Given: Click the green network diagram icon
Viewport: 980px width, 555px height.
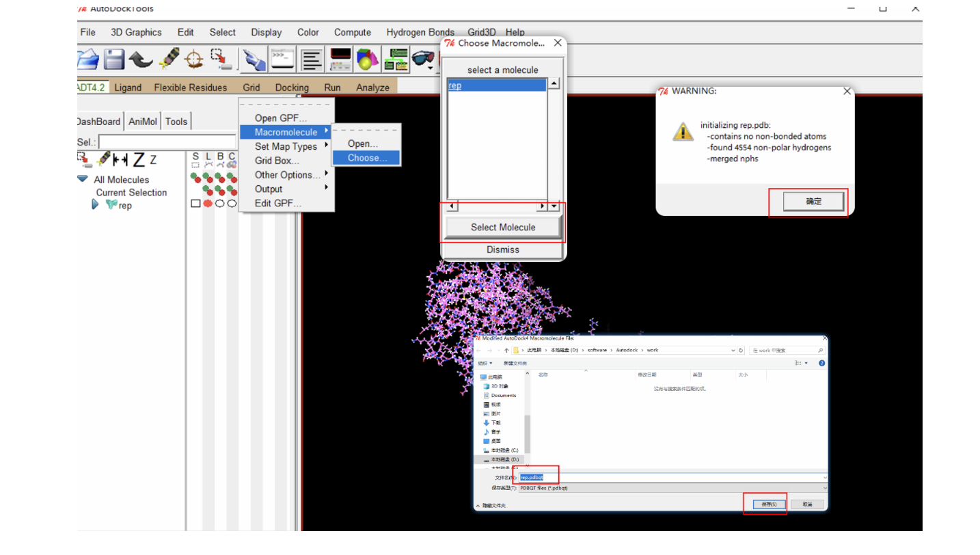Looking at the screenshot, I should [x=396, y=59].
